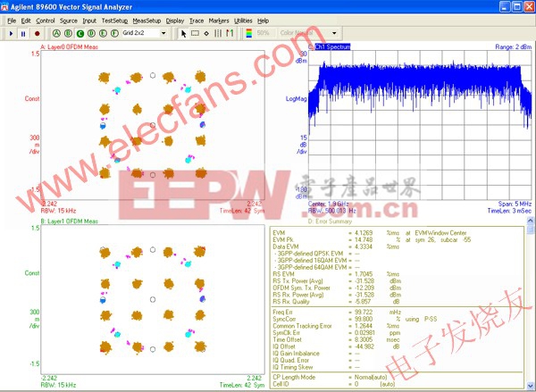Select the arrow pointer tool
This screenshot has height=392, width=536.
(183, 34)
